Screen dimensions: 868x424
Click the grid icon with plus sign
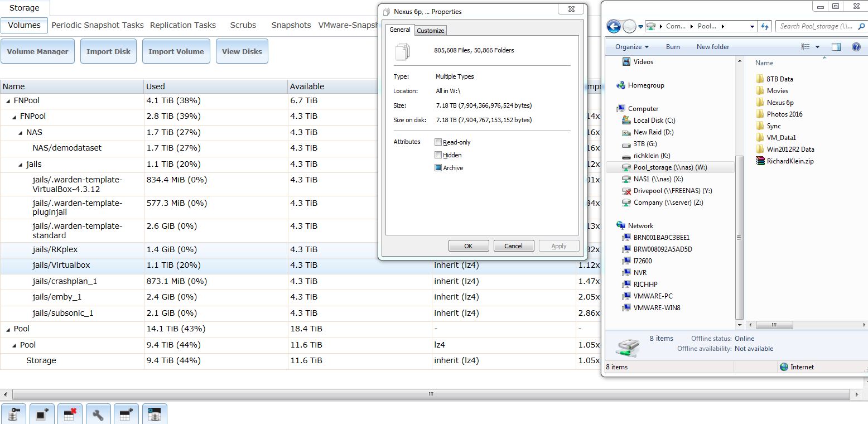pyautogui.click(x=126, y=414)
